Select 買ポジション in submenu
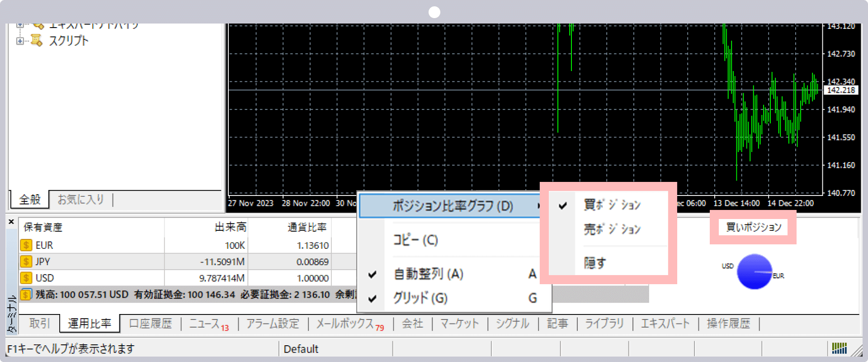The height and width of the screenshot is (362, 868). click(x=612, y=205)
